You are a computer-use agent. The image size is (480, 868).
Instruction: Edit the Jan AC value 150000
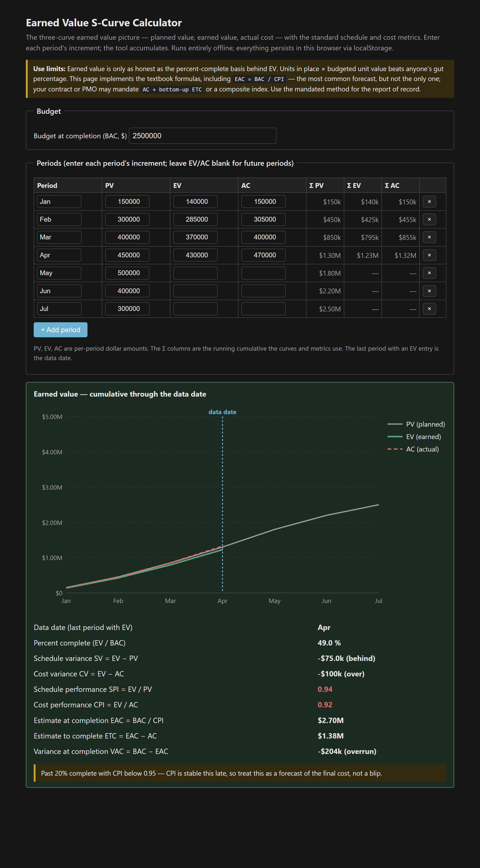click(x=263, y=202)
